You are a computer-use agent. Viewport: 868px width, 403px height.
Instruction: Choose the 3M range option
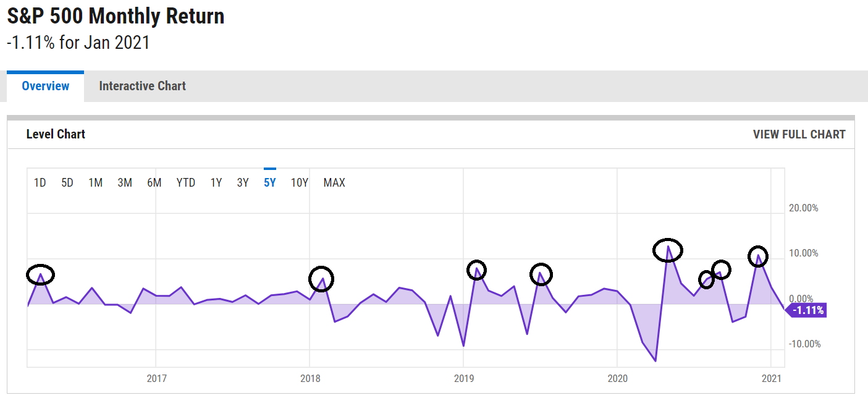click(x=125, y=182)
